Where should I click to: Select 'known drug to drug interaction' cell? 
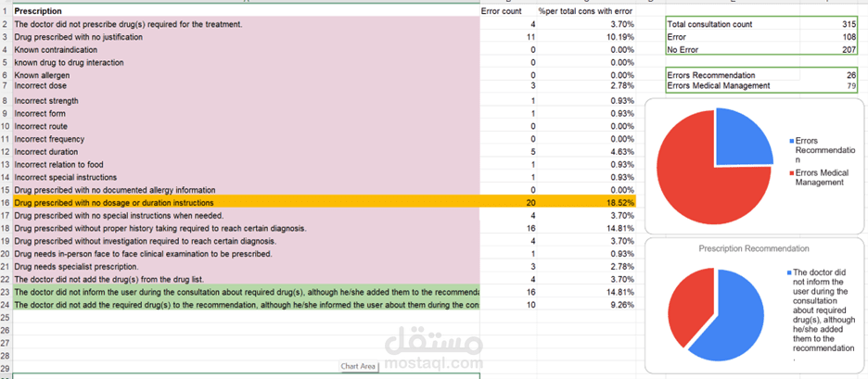(x=247, y=62)
